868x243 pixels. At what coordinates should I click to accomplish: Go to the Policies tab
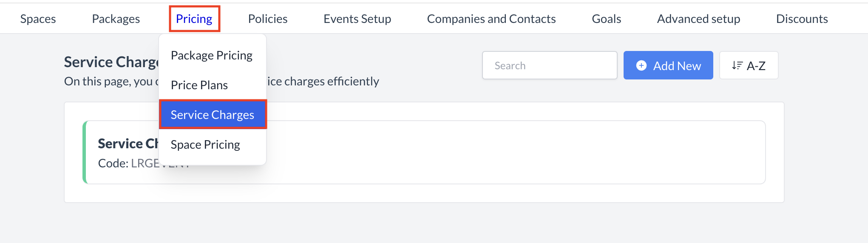(268, 19)
